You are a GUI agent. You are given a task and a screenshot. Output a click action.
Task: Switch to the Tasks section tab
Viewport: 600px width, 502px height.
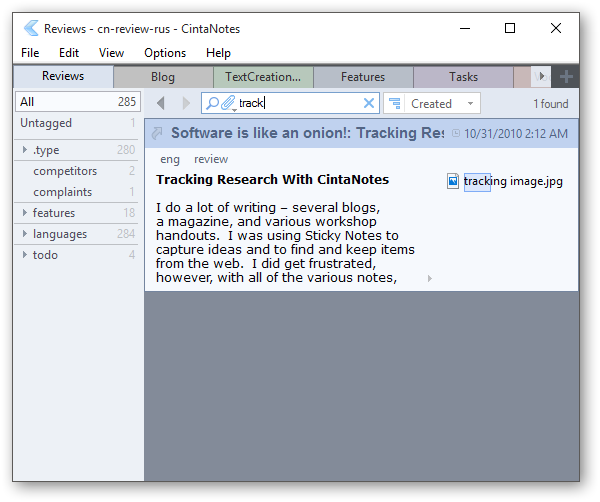463,77
